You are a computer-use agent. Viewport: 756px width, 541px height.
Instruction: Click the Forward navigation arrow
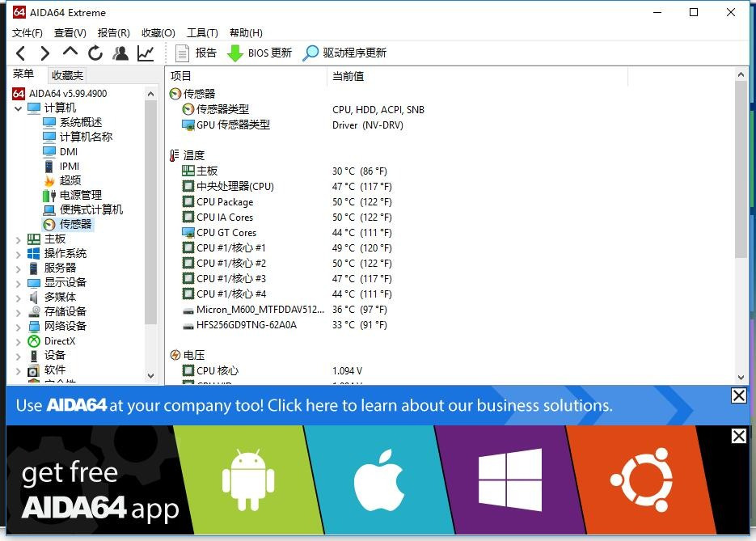click(x=45, y=53)
